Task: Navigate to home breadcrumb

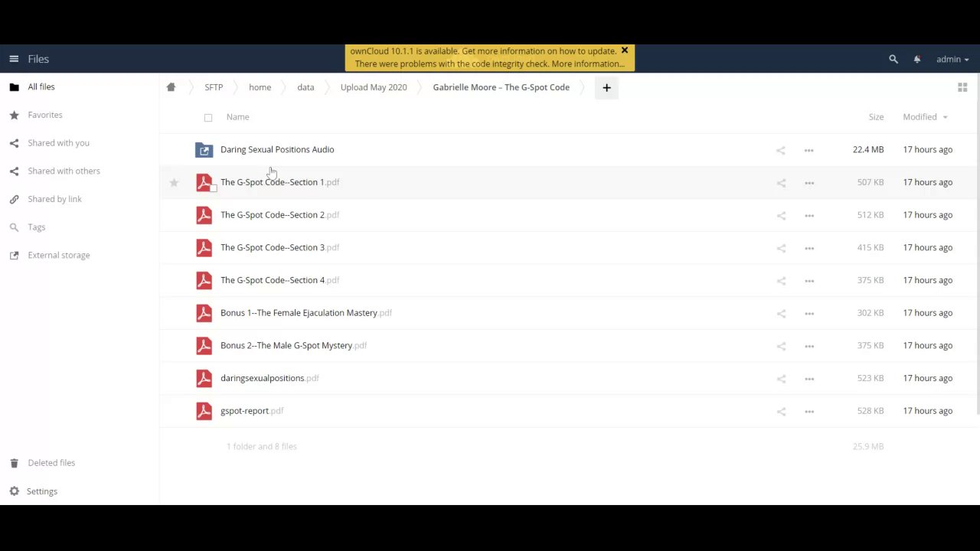Action: [260, 87]
